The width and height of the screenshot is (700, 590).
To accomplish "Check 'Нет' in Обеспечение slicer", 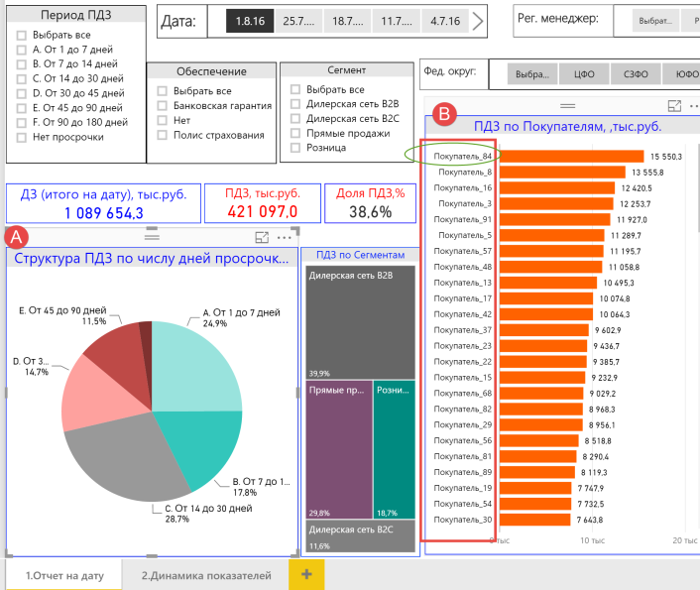I will [162, 121].
